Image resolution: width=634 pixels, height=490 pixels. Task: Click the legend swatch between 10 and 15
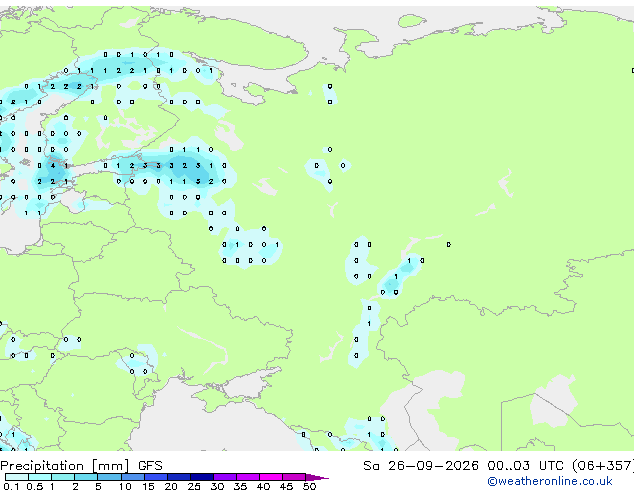pos(133,477)
